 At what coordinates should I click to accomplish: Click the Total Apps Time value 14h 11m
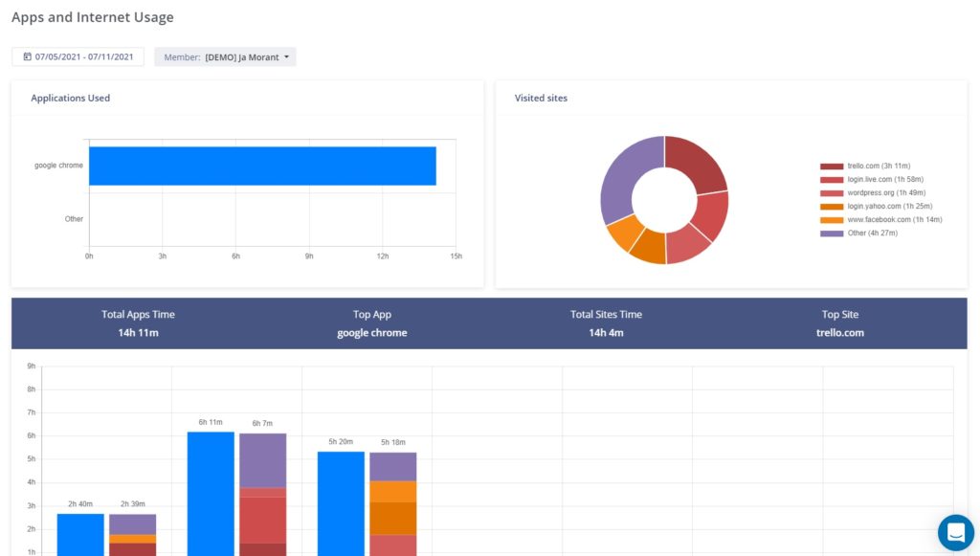[138, 333]
